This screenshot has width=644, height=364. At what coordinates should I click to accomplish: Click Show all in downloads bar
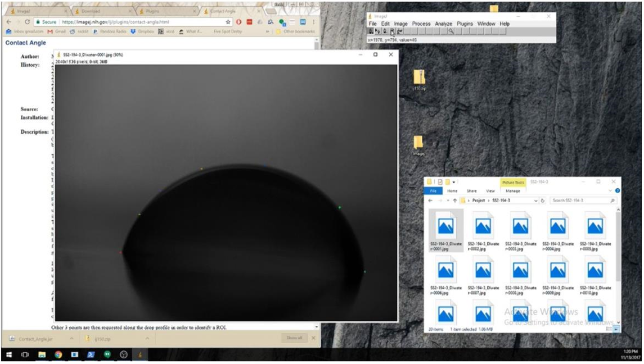coord(294,338)
